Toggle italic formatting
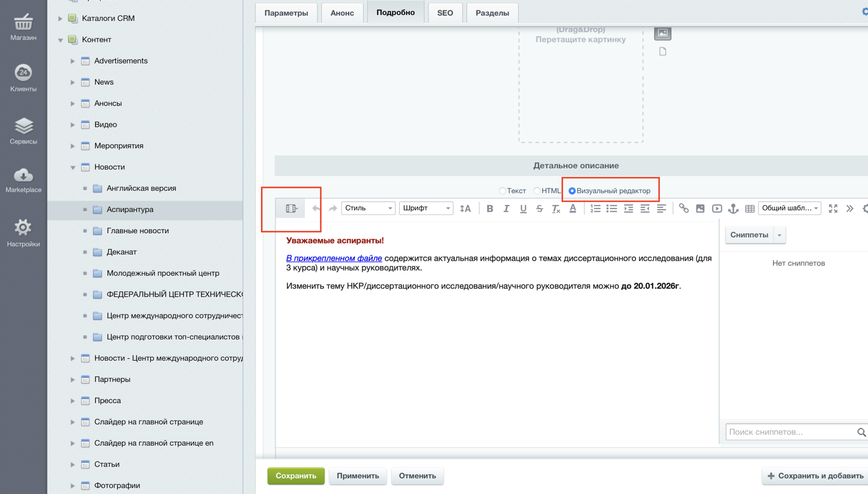 coord(506,209)
